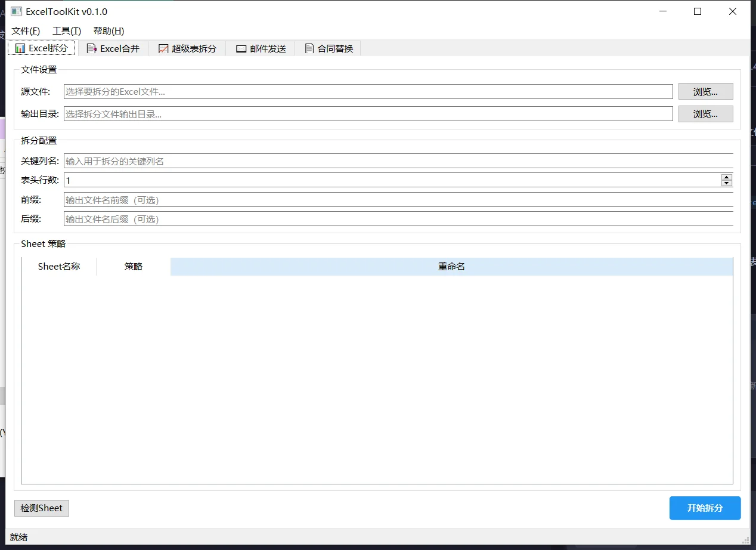Close the ExcelToolKit window
Image resolution: width=756 pixels, height=550 pixels.
733,11
